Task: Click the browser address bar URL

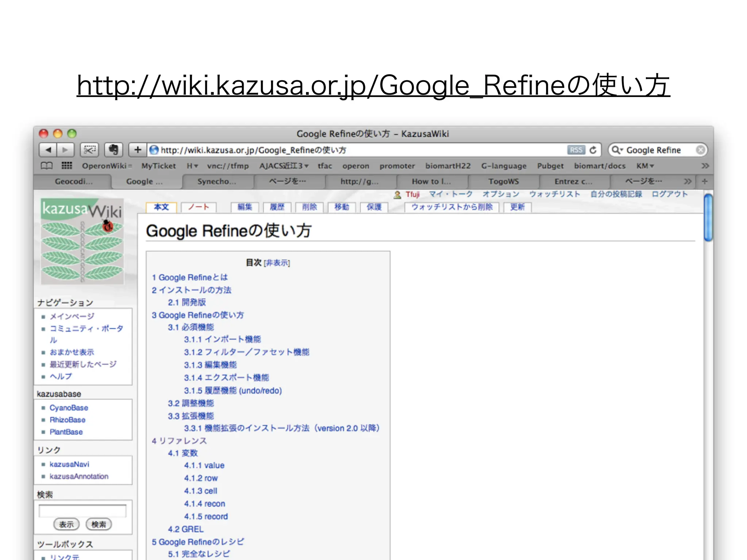Action: tap(253, 150)
